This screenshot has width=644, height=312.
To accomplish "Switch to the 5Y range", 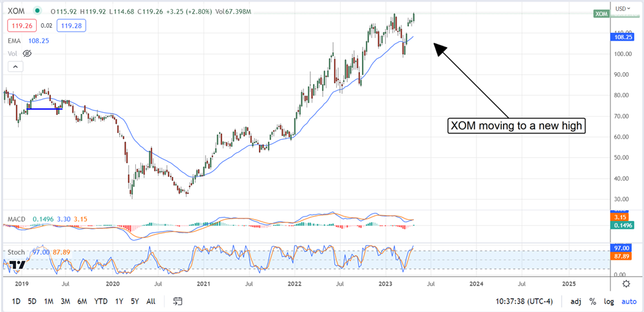I will pos(134,301).
